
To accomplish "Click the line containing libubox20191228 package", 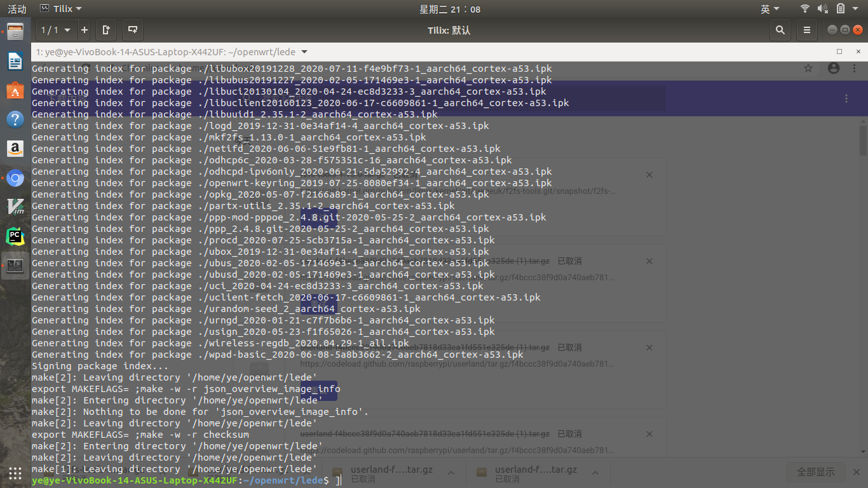I will (292, 69).
